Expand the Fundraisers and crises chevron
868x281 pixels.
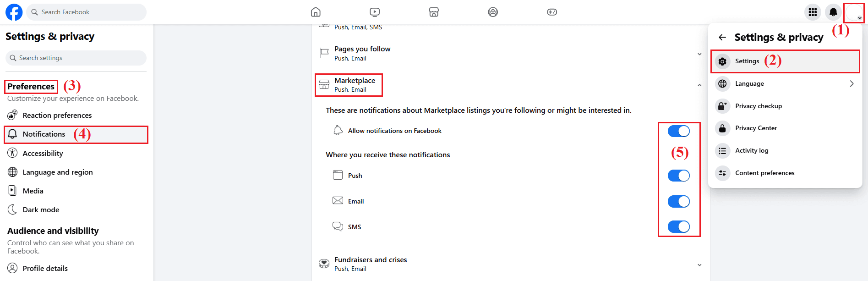(x=699, y=265)
